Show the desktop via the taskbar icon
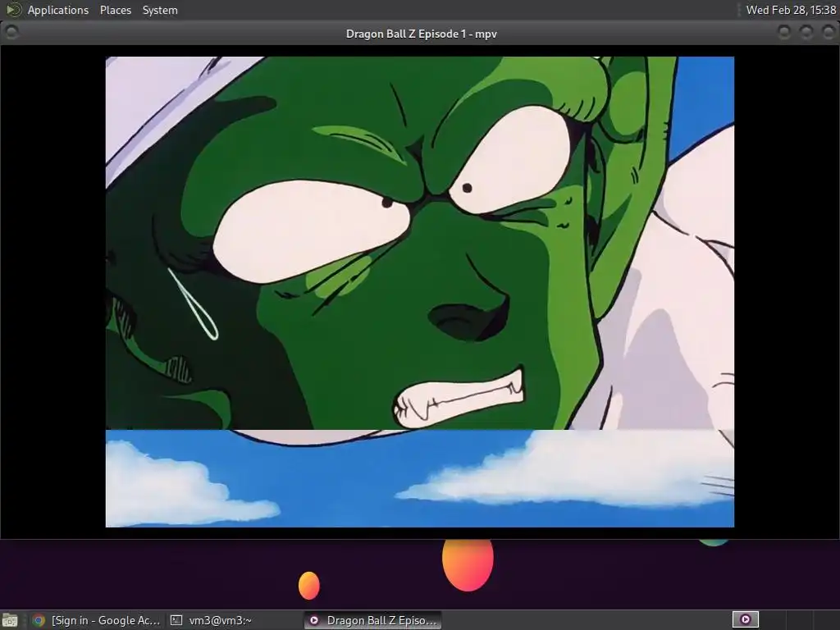This screenshot has height=630, width=840. (x=10, y=620)
